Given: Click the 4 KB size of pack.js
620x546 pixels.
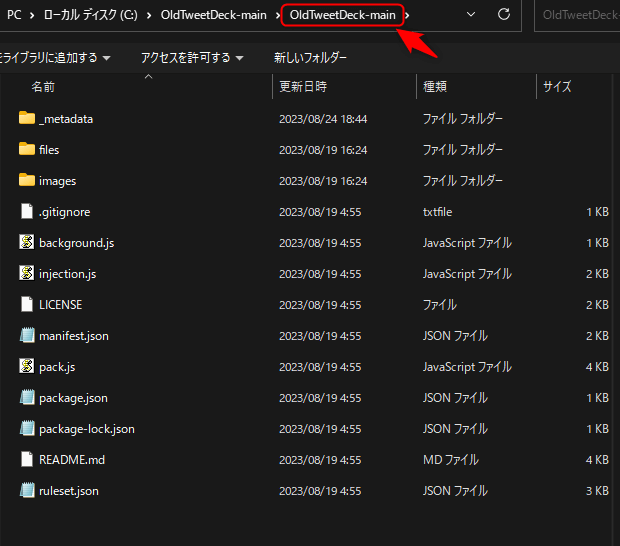Looking at the screenshot, I should [x=597, y=367].
